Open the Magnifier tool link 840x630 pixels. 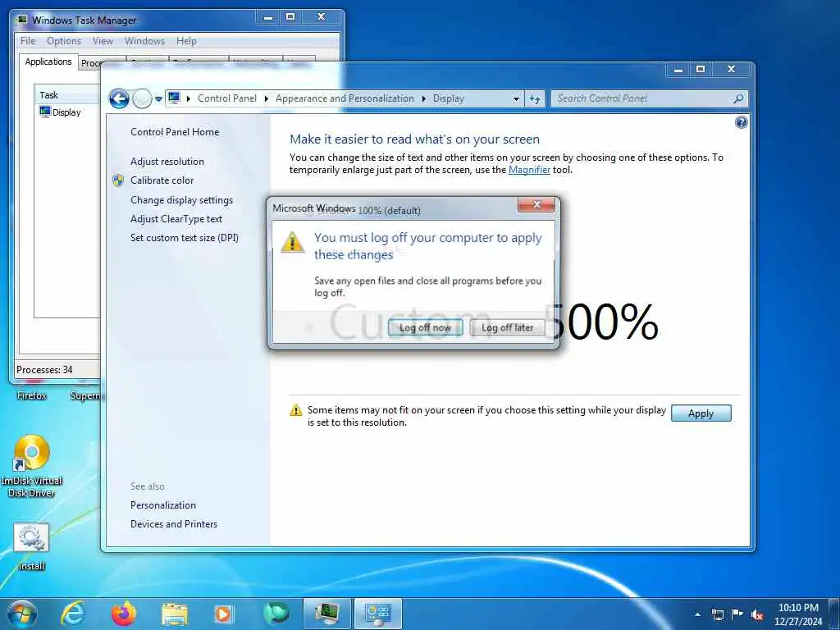(529, 170)
